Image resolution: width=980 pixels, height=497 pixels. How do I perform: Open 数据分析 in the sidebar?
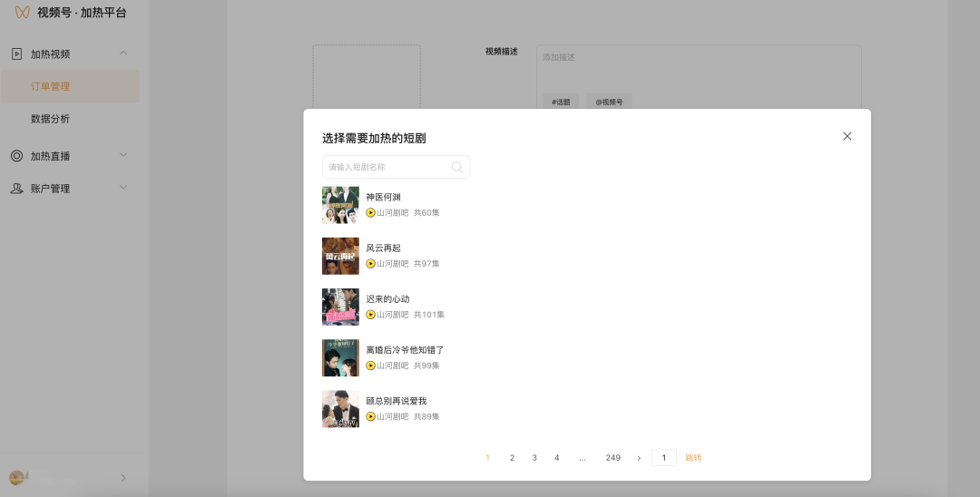pos(51,119)
